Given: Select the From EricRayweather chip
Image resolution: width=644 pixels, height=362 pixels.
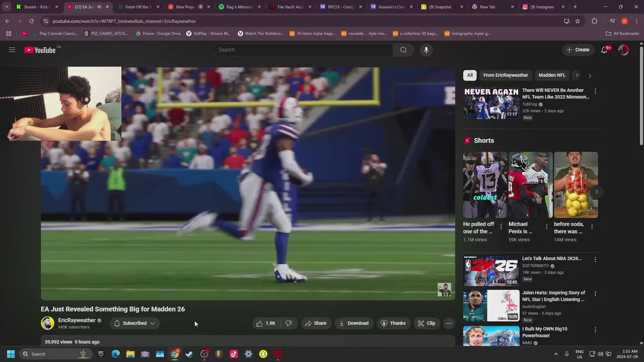Looking at the screenshot, I should (x=506, y=75).
